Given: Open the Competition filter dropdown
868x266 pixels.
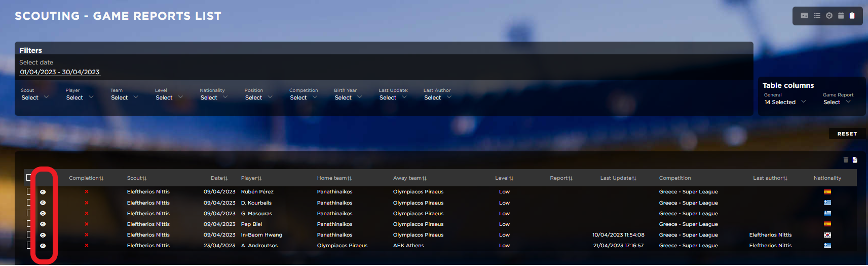Looking at the screenshot, I should coord(303,97).
